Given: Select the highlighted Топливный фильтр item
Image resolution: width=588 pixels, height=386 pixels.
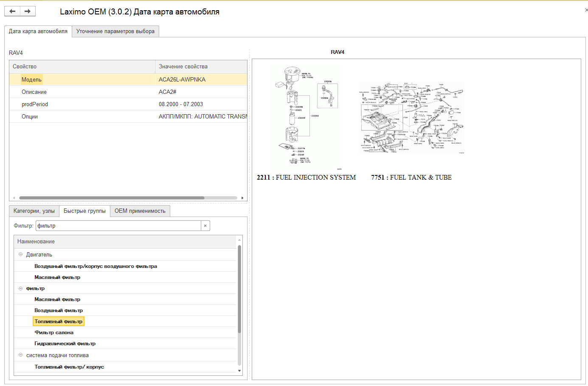Looking at the screenshot, I should (x=59, y=321).
